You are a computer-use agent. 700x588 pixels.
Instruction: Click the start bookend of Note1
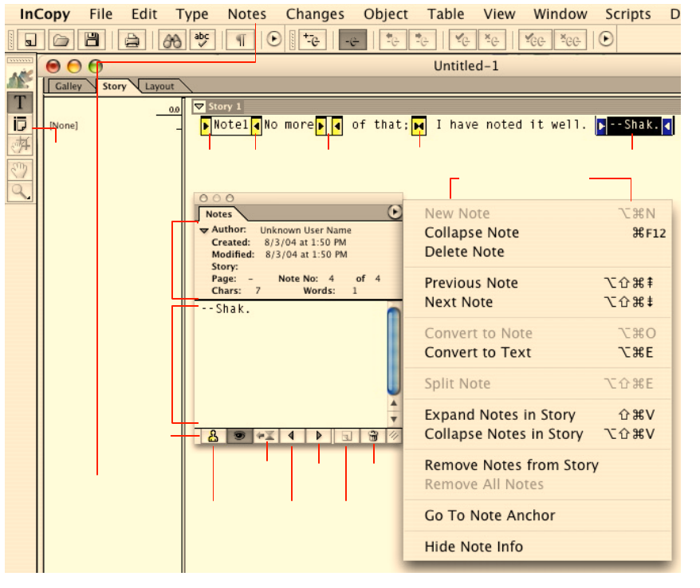pos(206,126)
